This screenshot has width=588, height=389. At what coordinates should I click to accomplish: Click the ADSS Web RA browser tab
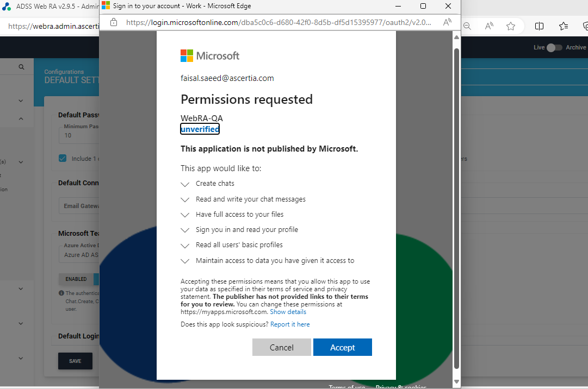[x=49, y=7]
